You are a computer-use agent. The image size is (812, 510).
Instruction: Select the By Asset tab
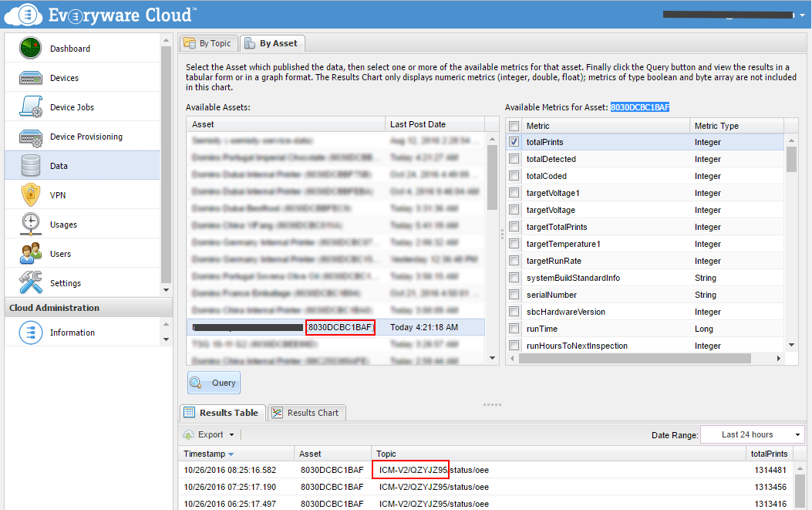pos(272,43)
